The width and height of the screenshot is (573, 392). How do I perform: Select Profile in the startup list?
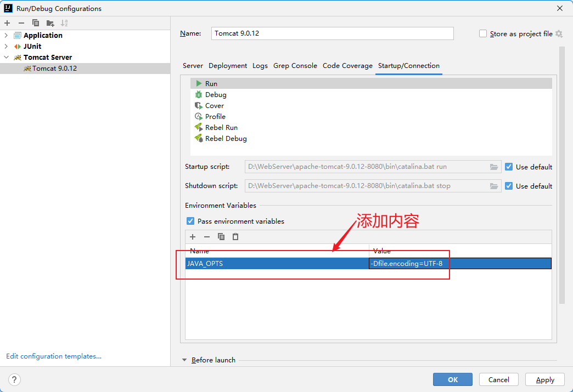click(x=371, y=116)
